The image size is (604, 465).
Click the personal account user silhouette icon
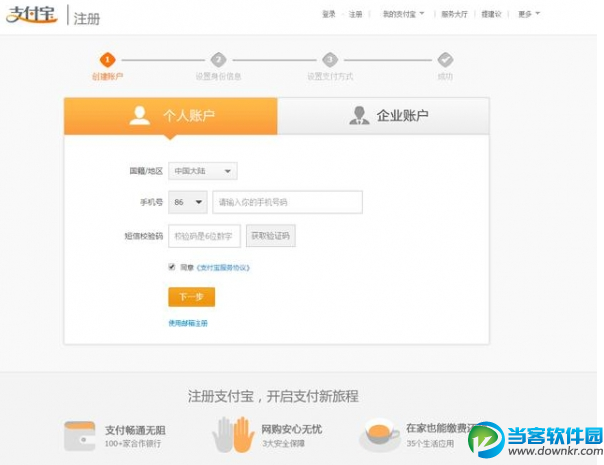pos(139,116)
